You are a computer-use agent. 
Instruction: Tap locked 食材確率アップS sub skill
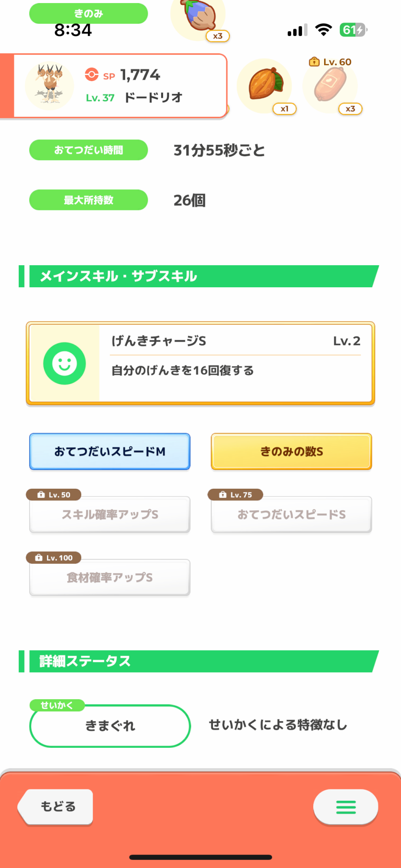point(109,578)
